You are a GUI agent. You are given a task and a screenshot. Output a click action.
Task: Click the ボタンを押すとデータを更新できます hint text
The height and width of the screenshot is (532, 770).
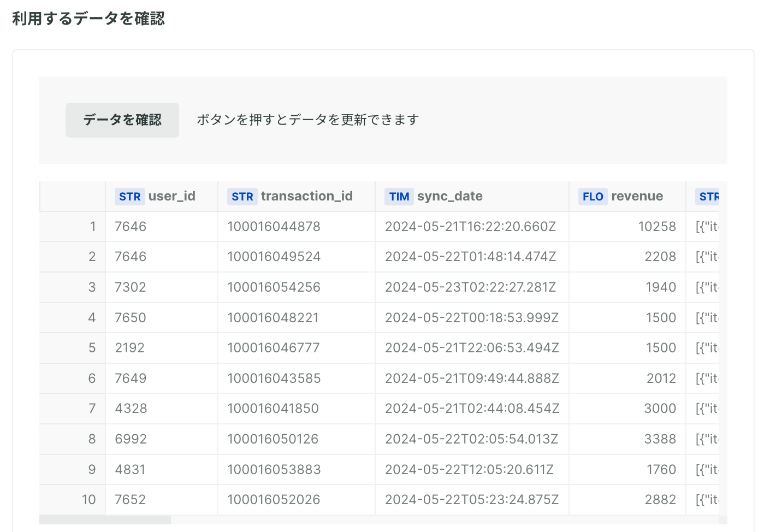pyautogui.click(x=308, y=120)
